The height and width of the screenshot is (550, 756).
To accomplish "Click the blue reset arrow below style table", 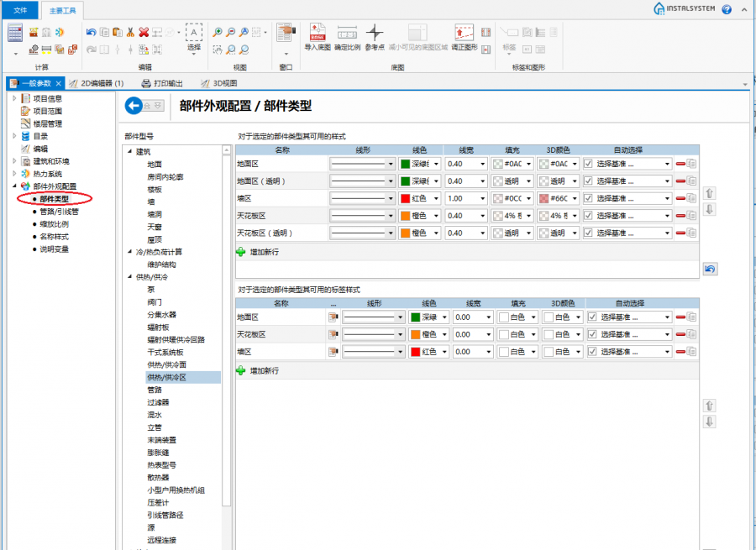I will (710, 269).
